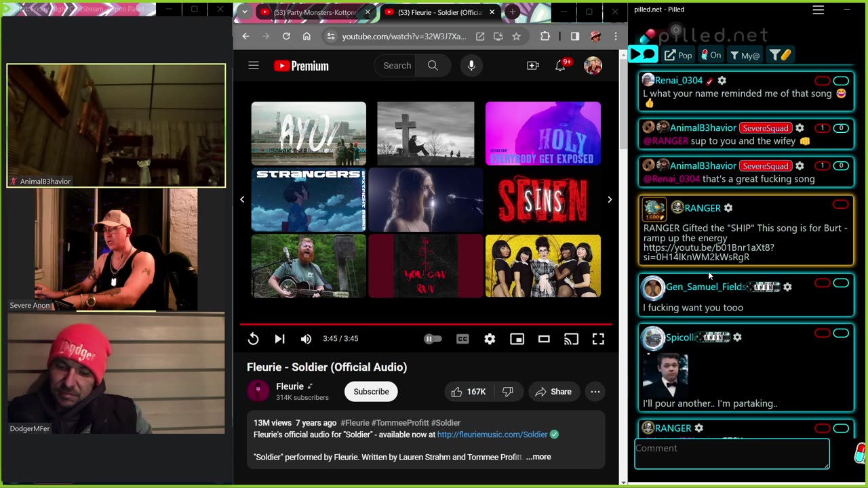Image resolution: width=868 pixels, height=488 pixels.
Task: Enter fullscreen video mode
Action: (x=598, y=339)
